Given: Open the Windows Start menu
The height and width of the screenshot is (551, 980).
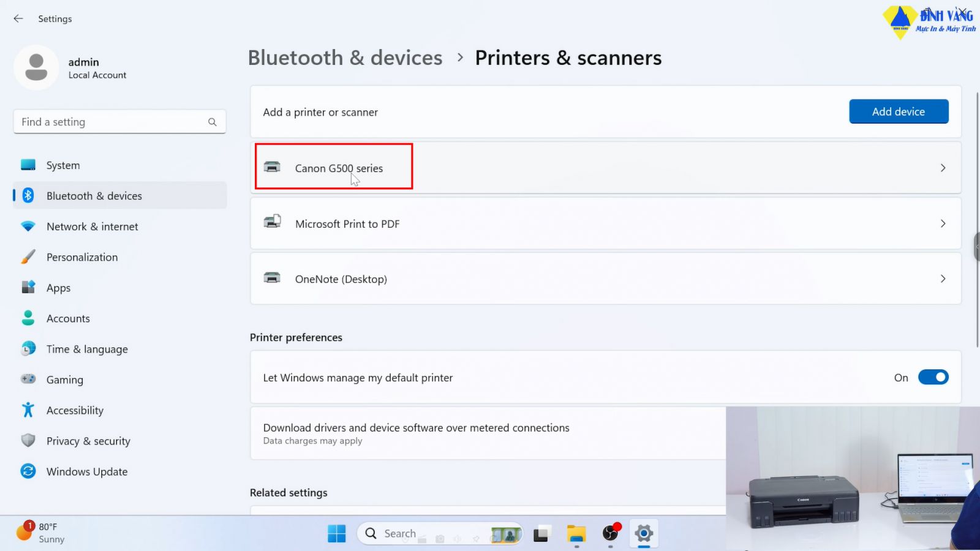Looking at the screenshot, I should point(336,534).
